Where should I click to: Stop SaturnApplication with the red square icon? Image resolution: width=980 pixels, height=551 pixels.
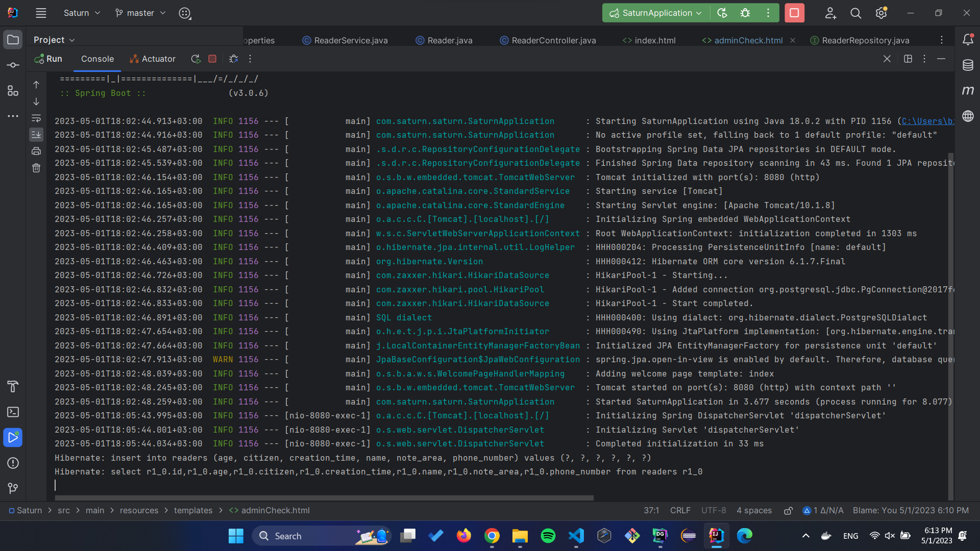click(213, 59)
